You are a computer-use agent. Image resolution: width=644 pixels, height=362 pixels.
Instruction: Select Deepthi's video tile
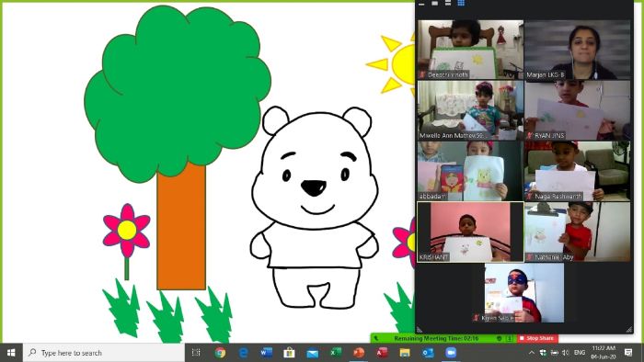[x=470, y=50]
